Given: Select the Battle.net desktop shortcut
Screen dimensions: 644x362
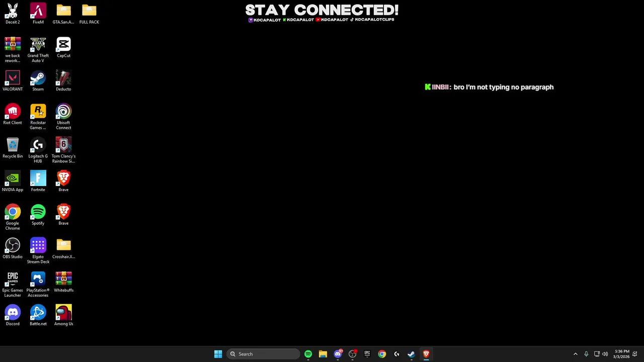Looking at the screenshot, I should click(38, 315).
